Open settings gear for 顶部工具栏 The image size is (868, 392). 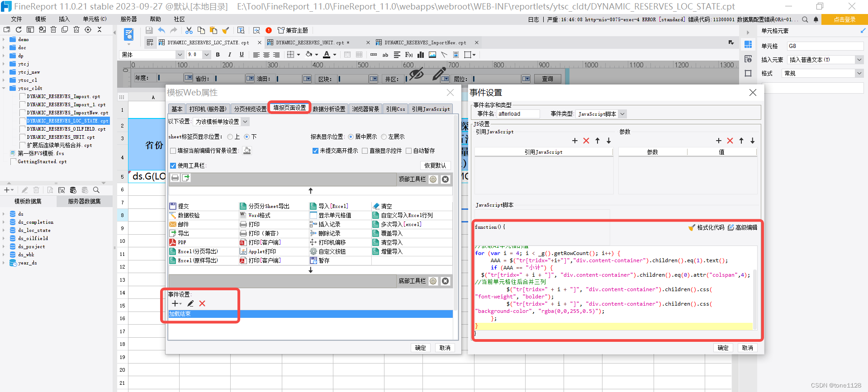tap(433, 179)
